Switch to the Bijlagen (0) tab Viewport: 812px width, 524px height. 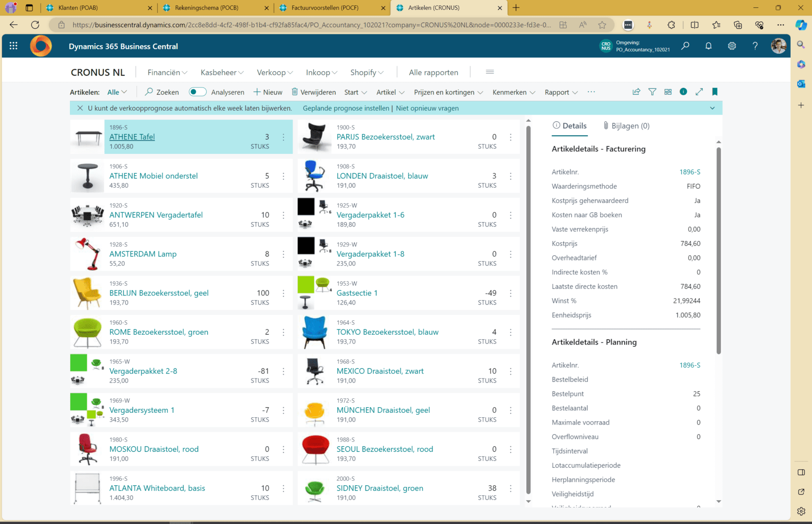pos(626,126)
